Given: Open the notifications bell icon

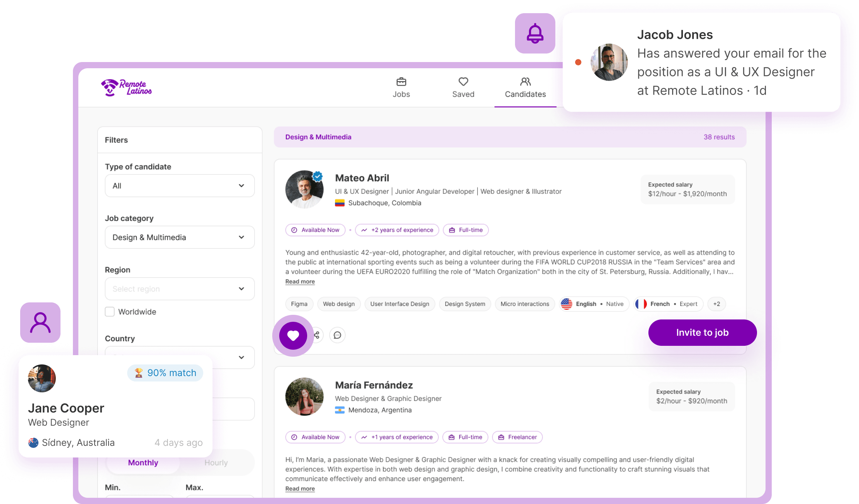Looking at the screenshot, I should [x=535, y=34].
